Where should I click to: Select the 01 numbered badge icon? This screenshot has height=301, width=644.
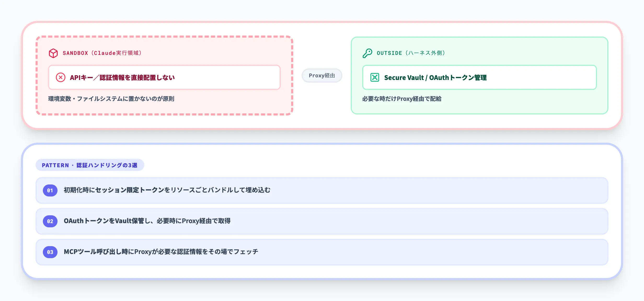click(50, 190)
